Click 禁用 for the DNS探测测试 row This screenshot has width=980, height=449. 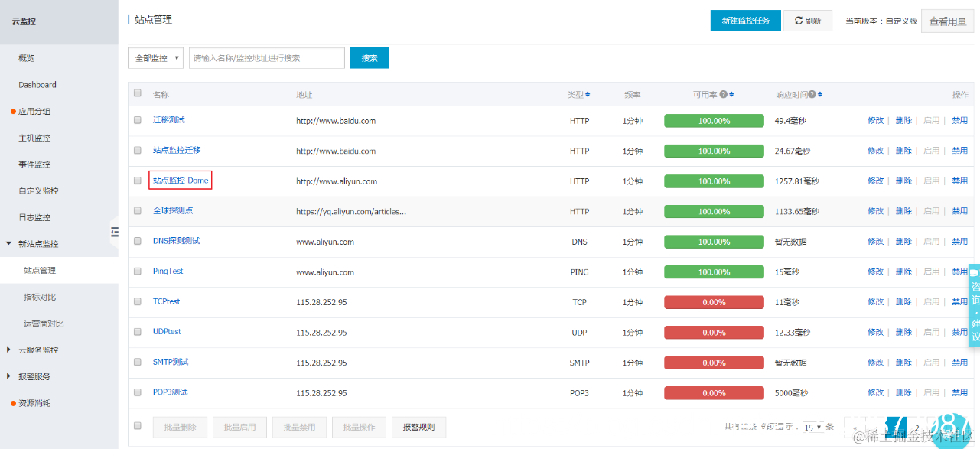pyautogui.click(x=959, y=242)
